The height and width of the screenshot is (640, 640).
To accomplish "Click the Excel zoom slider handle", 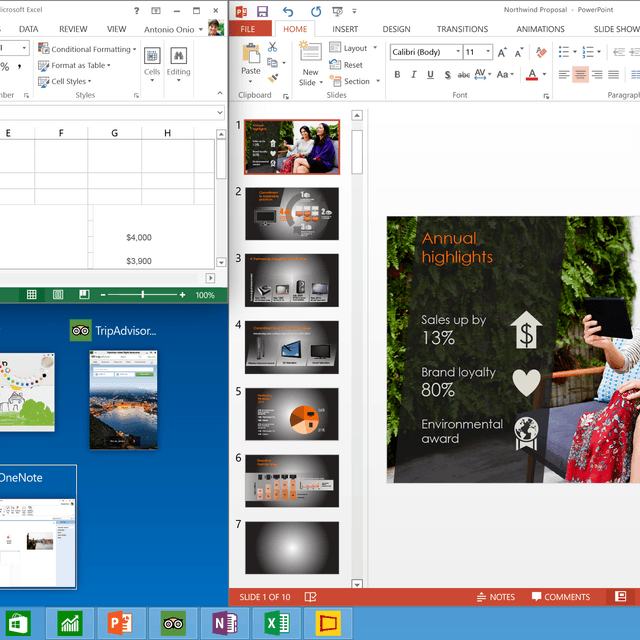I will (142, 294).
